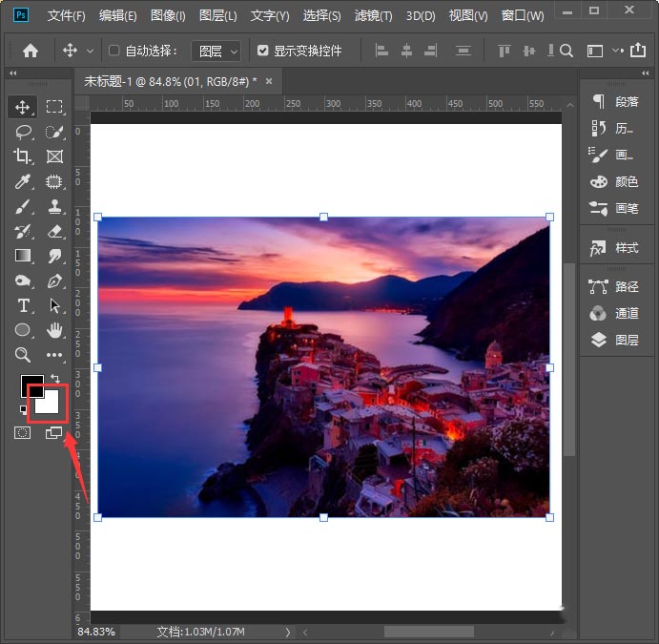Open the 图层 auto-select dropdown
Screen dimensions: 659x644
(216, 51)
